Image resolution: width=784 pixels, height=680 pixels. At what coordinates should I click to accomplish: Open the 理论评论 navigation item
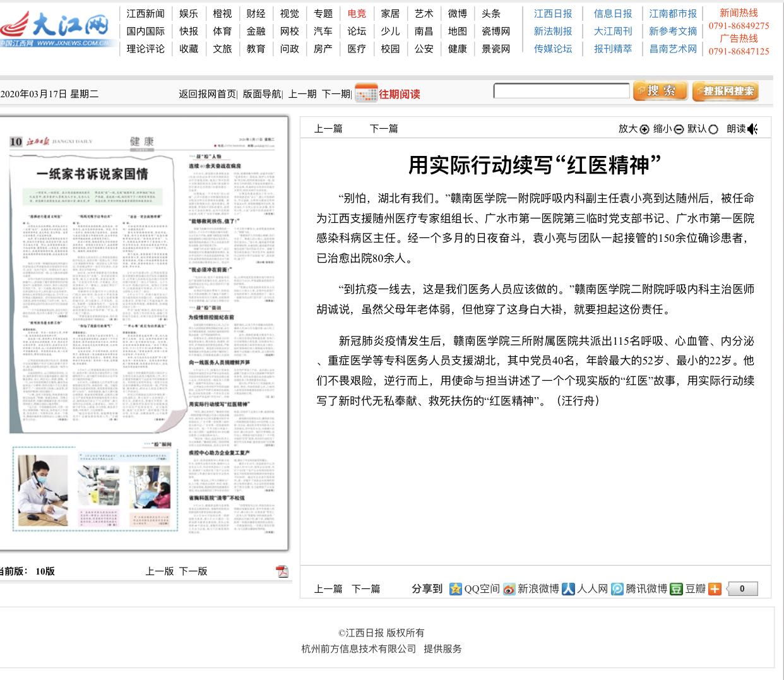coord(145,49)
